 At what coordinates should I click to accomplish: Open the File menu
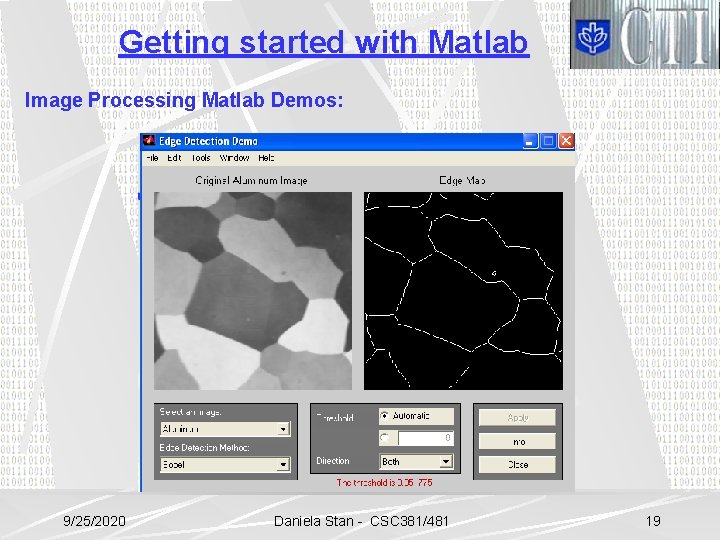click(152, 158)
